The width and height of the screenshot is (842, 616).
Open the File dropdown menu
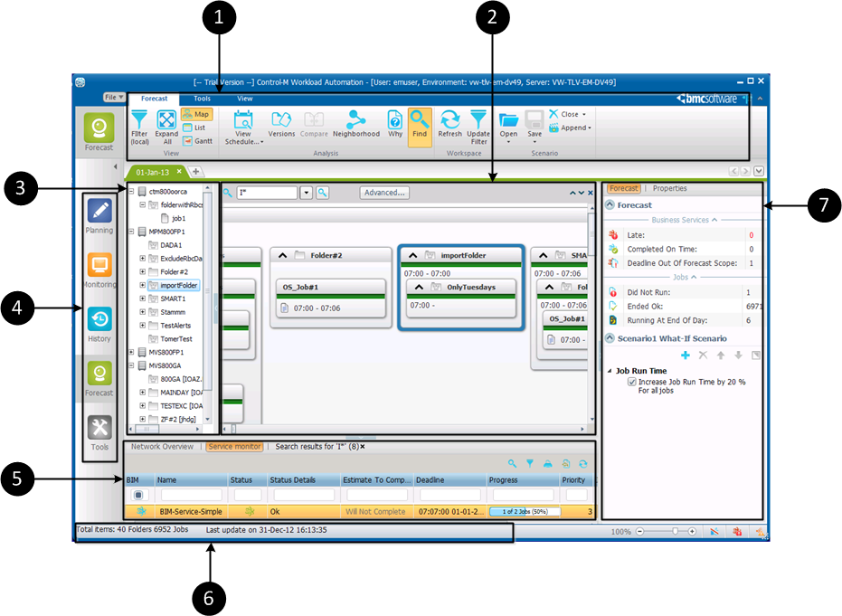(115, 97)
